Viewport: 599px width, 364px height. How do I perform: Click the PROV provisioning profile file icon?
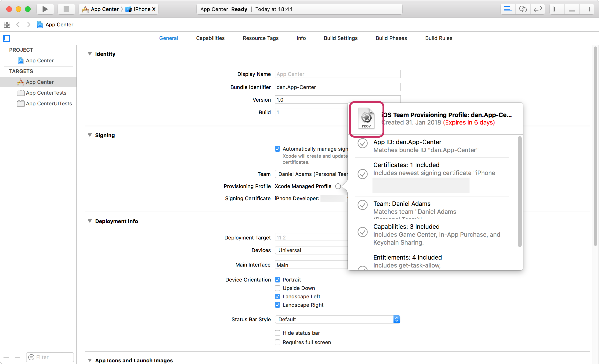coord(366,118)
